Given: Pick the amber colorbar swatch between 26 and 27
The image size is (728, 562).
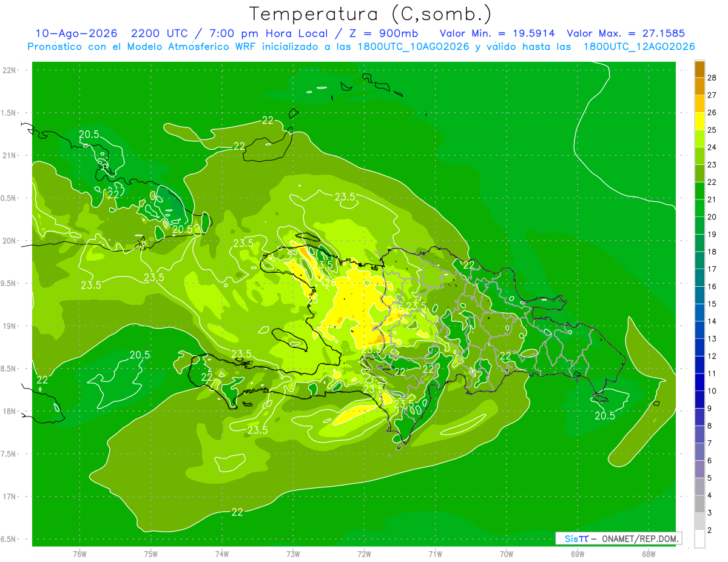Looking at the screenshot, I should 699,103.
